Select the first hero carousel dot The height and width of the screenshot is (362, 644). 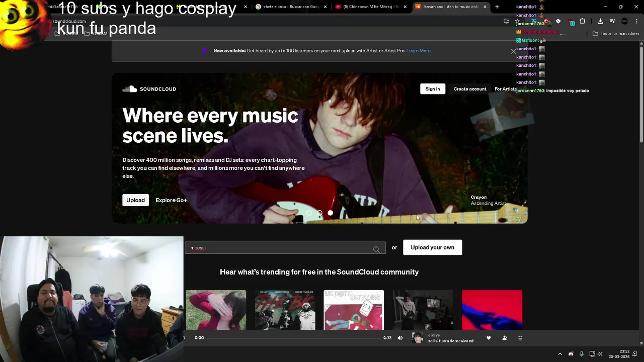click(309, 213)
